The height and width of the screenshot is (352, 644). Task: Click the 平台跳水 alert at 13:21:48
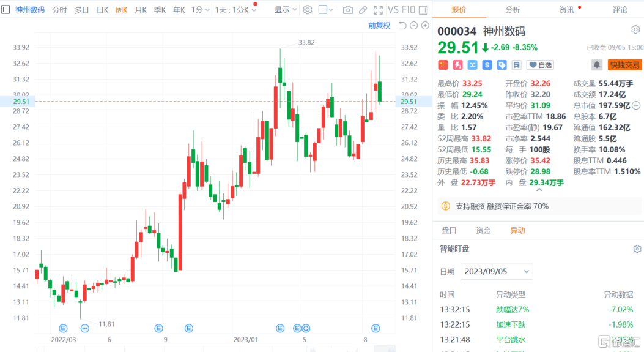(x=538, y=340)
